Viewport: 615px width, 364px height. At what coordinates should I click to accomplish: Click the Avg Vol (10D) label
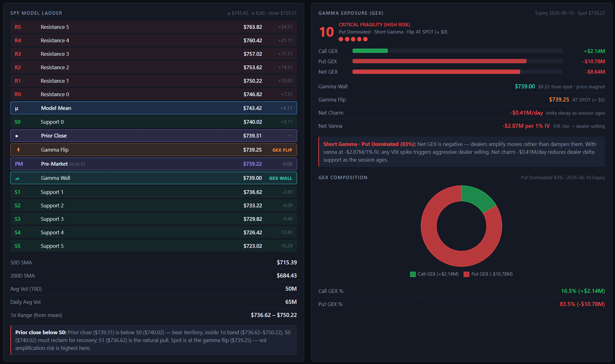26,289
